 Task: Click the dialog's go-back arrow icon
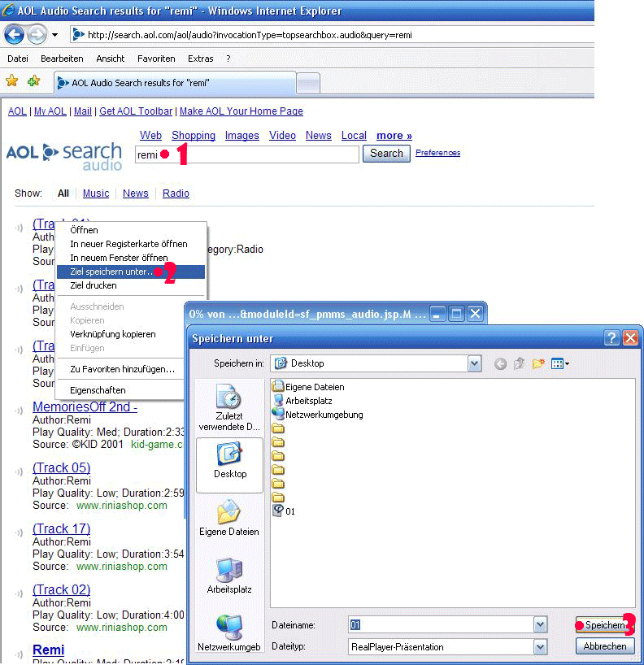click(x=501, y=364)
